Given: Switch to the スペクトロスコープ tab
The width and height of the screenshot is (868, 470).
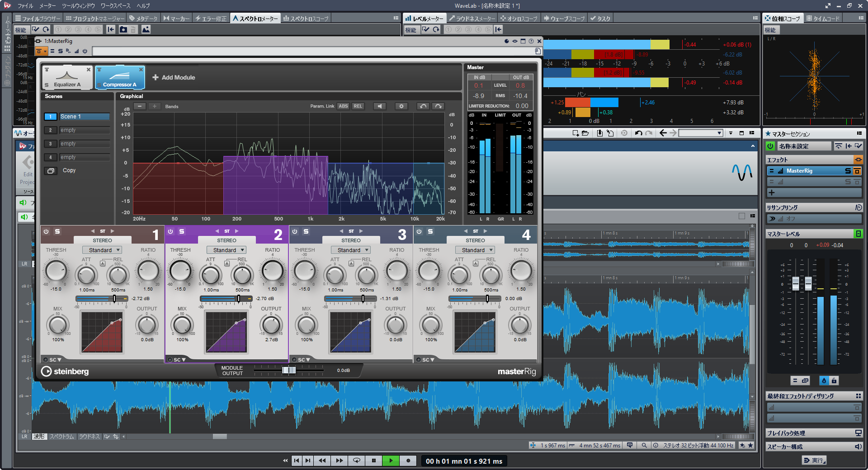Looking at the screenshot, I should [305, 19].
